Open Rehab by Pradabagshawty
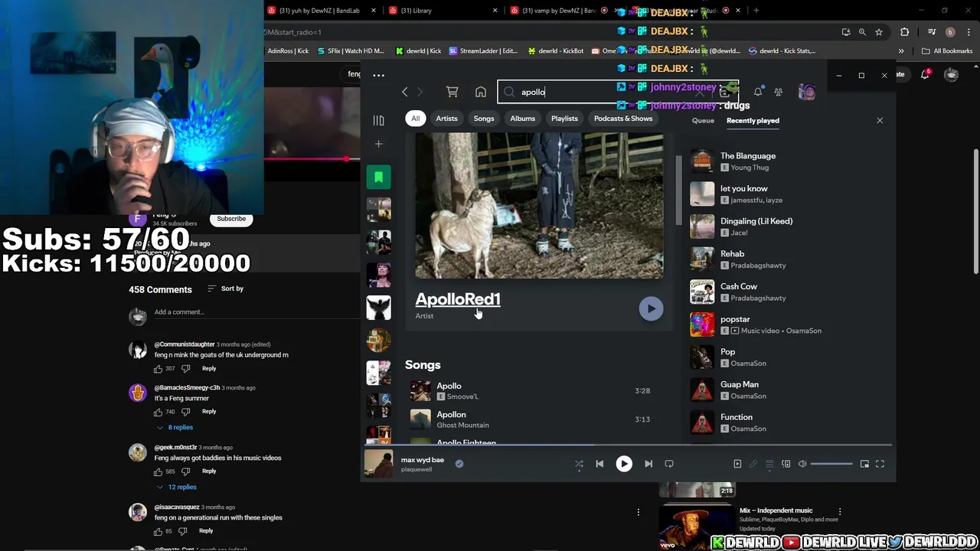 coord(789,259)
